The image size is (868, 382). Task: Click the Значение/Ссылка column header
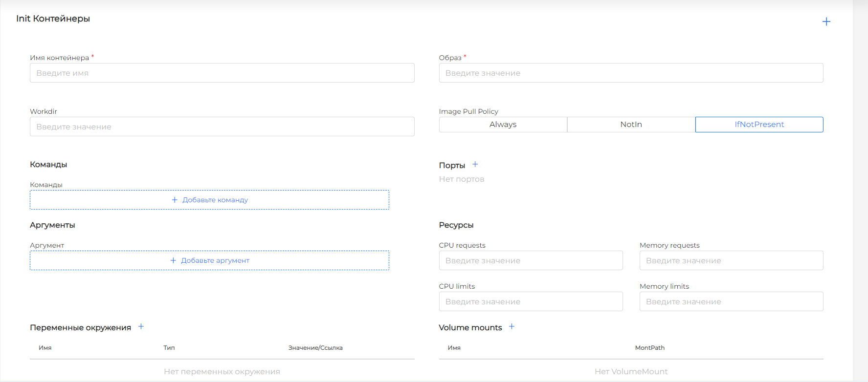(315, 348)
